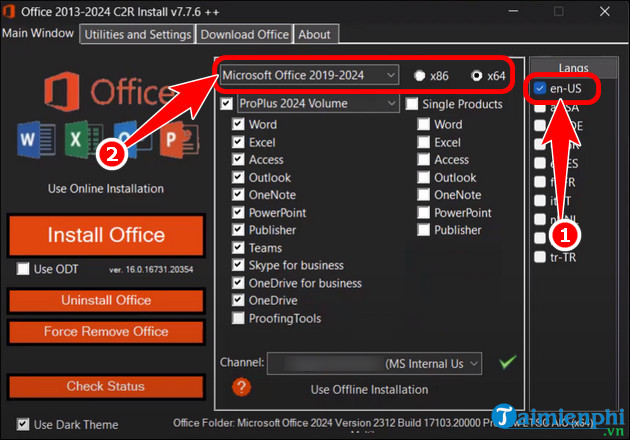Uncheck OneDrive for business checkbox
The height and width of the screenshot is (440, 630).
(238, 283)
